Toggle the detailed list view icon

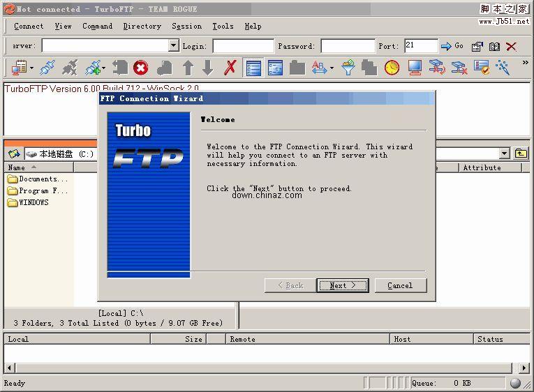click(x=254, y=68)
